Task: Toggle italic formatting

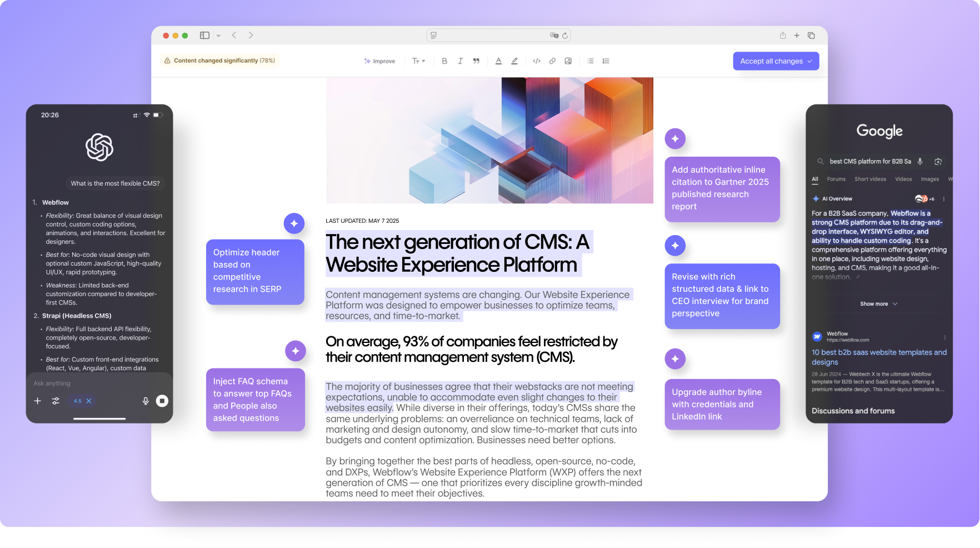Action: click(460, 61)
